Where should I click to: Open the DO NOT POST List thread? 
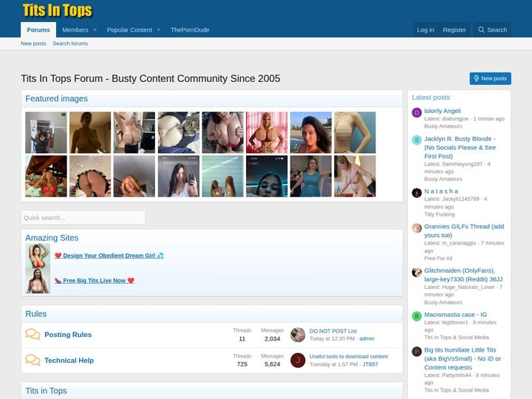pyautogui.click(x=332, y=331)
